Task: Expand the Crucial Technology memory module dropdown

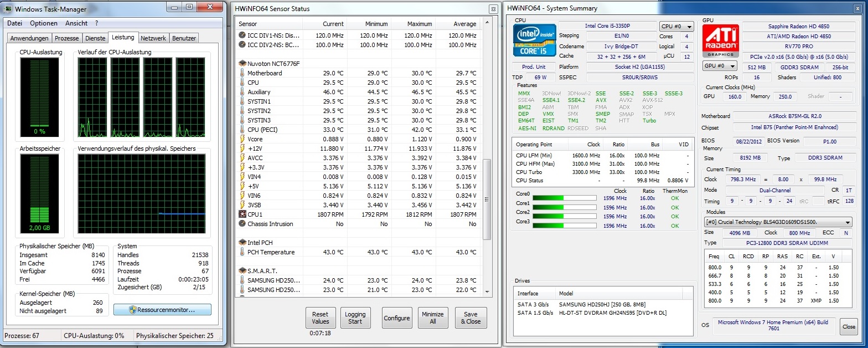Action: click(778, 222)
